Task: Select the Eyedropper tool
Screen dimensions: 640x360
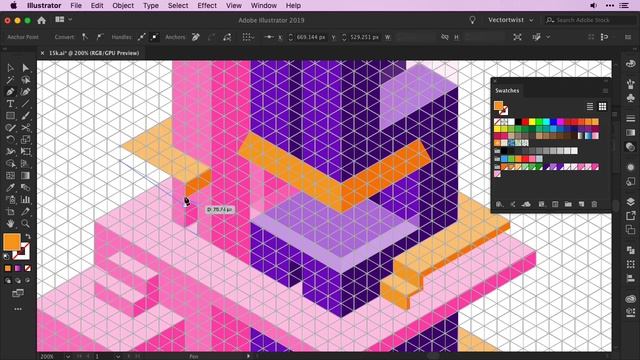Action: [11, 187]
